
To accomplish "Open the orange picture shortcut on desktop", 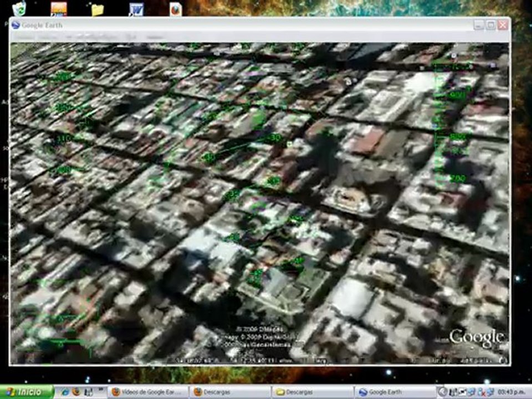I will [59, 8].
